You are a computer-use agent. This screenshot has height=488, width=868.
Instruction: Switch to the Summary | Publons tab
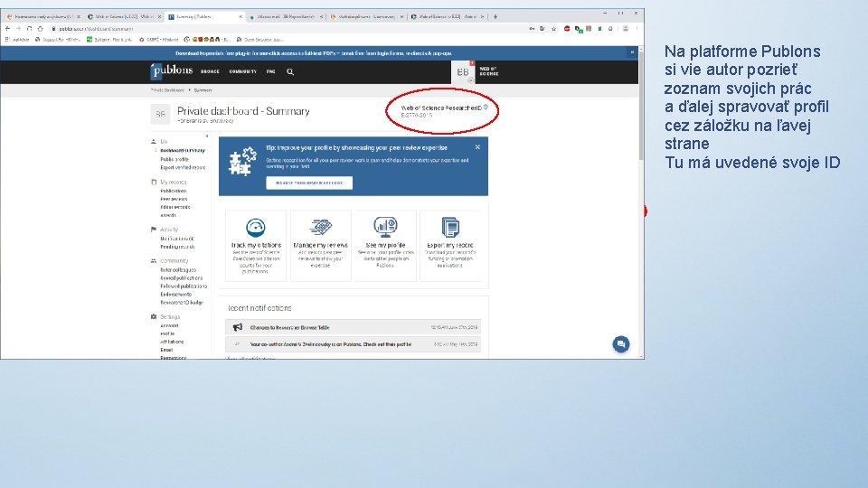coord(205,16)
